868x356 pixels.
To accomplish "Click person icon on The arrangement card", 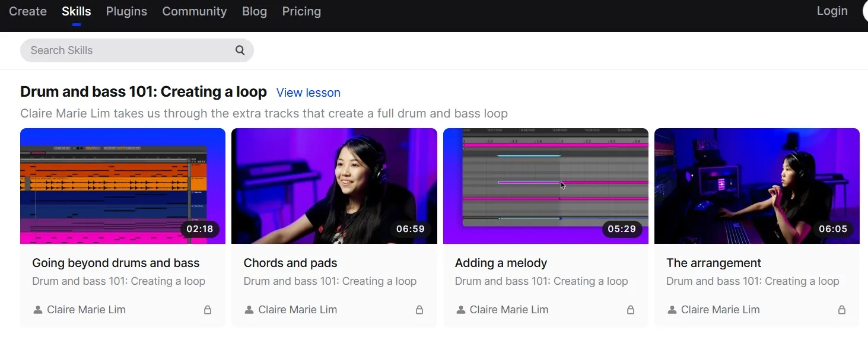I will (x=672, y=310).
